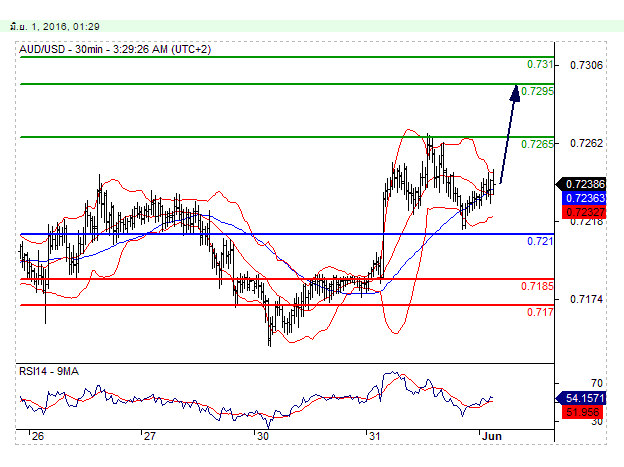Click the blue 0.72363 price tag
Screen dimensions: 624x467
coord(585,198)
